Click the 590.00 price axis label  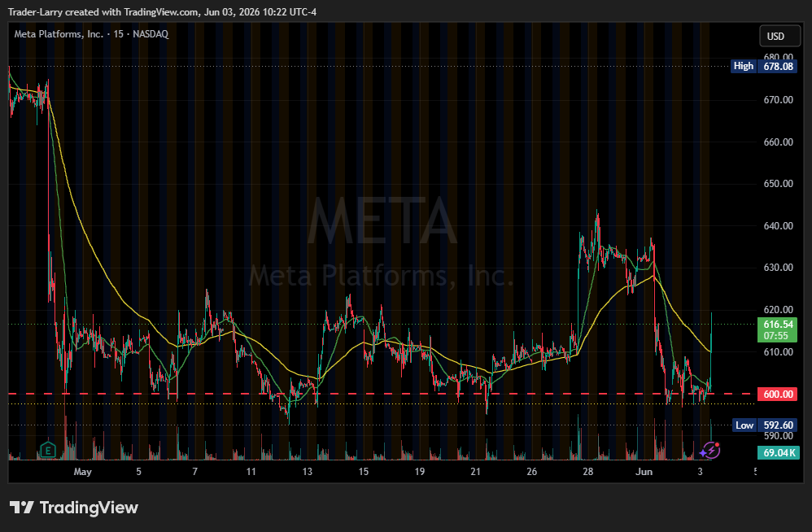(779, 436)
